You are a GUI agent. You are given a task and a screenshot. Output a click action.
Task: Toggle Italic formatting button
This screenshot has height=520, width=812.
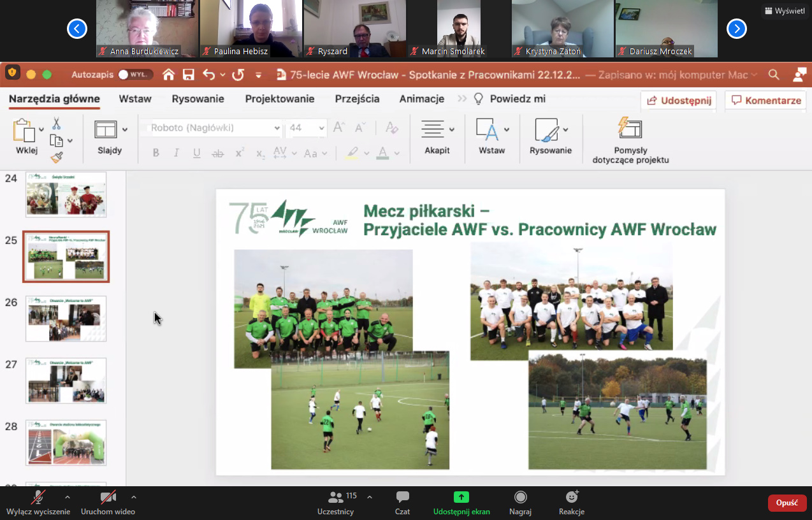coord(177,153)
